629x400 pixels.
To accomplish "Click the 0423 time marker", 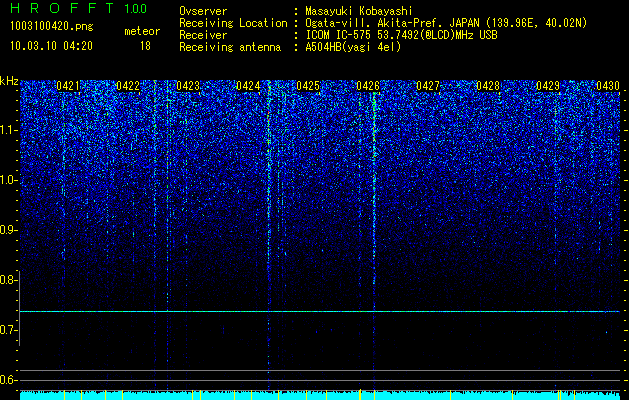I will click(x=188, y=85).
